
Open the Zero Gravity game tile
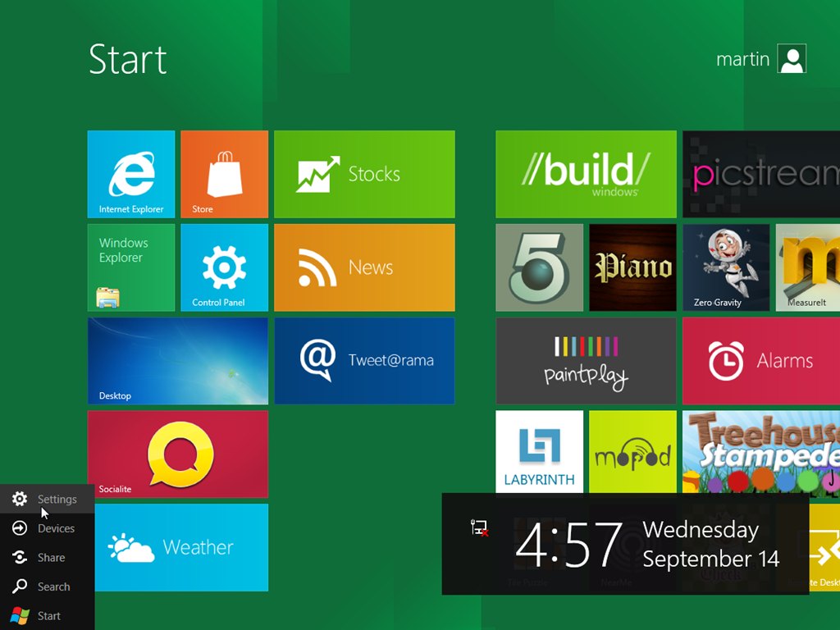[x=726, y=267]
